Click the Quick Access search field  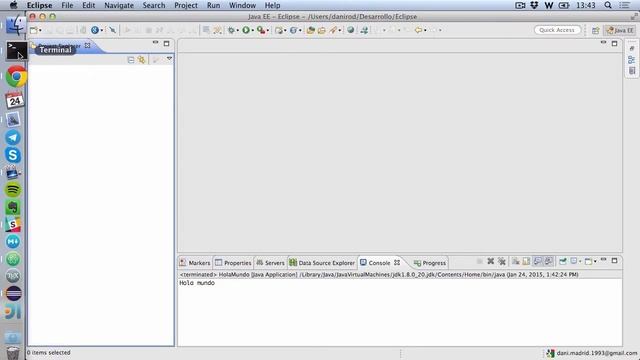point(557,30)
